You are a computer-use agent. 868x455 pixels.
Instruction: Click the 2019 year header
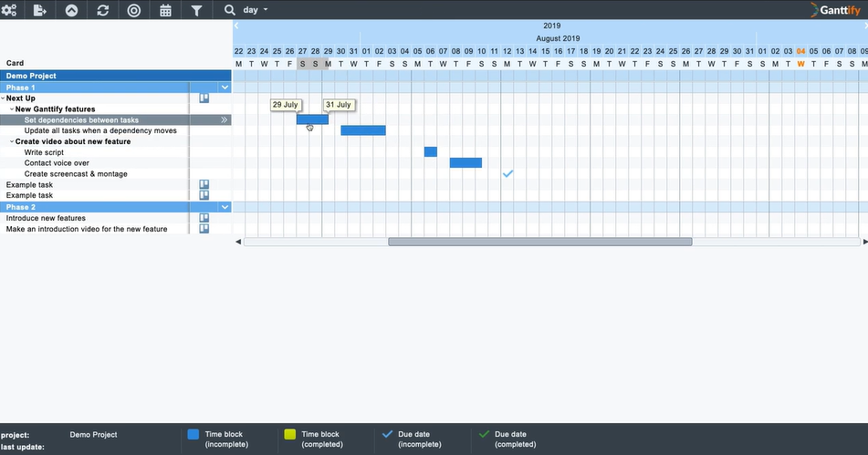pos(552,26)
